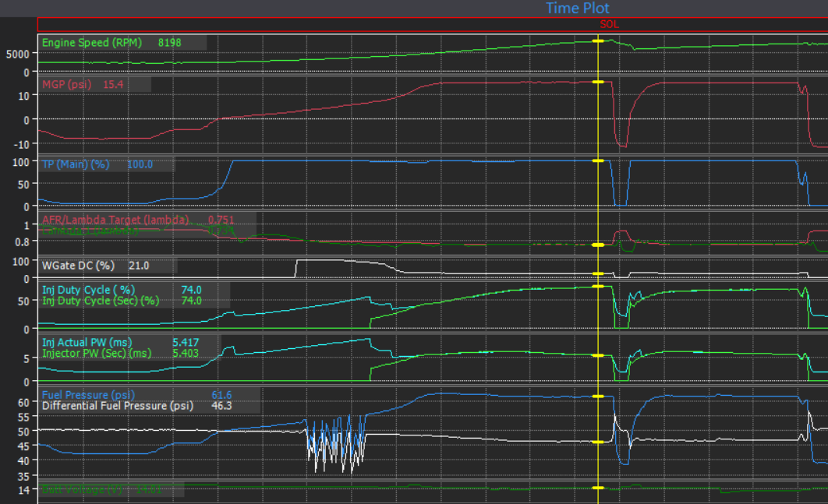828x504 pixels.
Task: Click the yellow cursor marker on WGate DC trace
Action: [x=598, y=274]
